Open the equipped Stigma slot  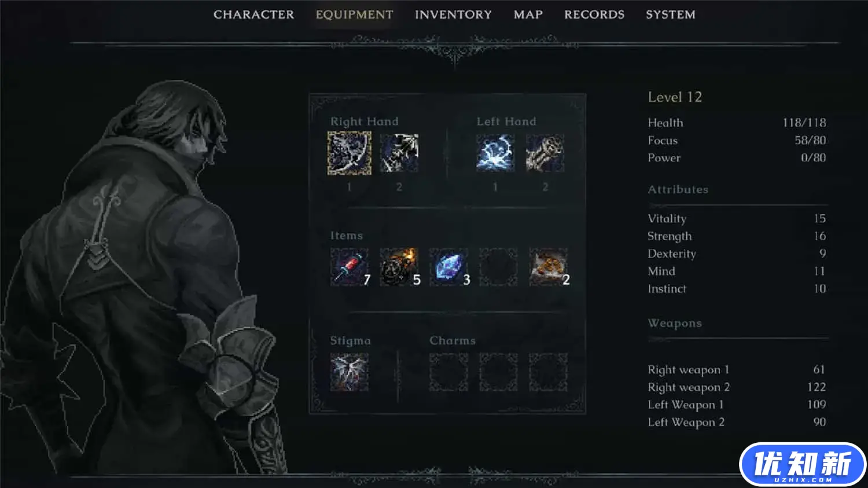click(350, 372)
